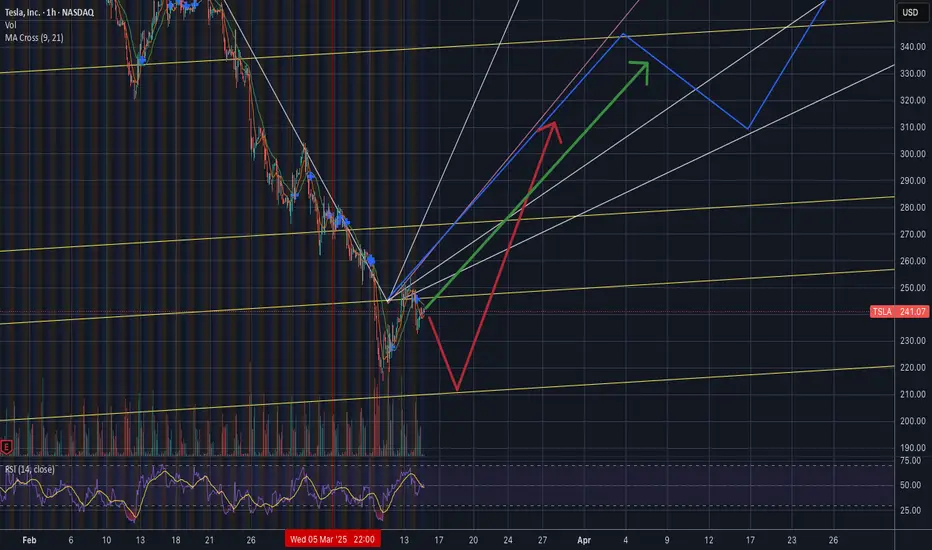
Task: Click the 12 date on time axis
Action: 709,540
